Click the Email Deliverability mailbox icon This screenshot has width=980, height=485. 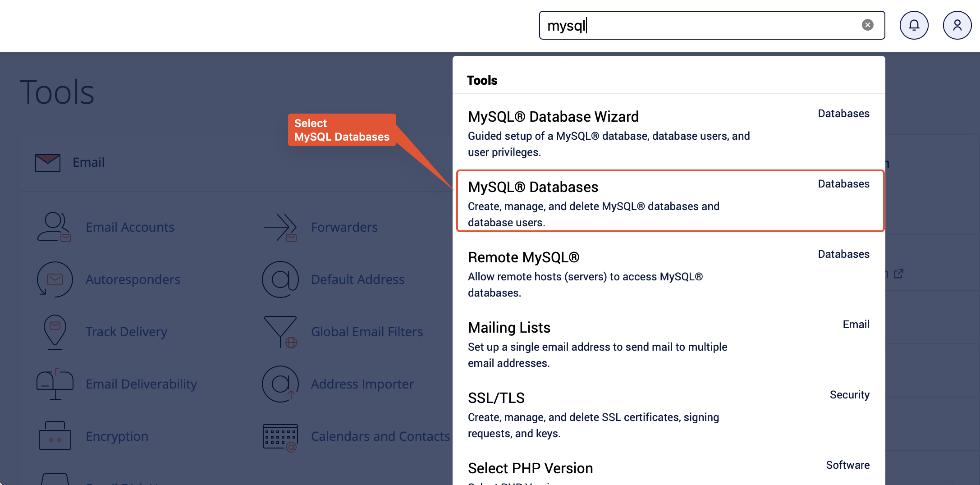[55, 384]
